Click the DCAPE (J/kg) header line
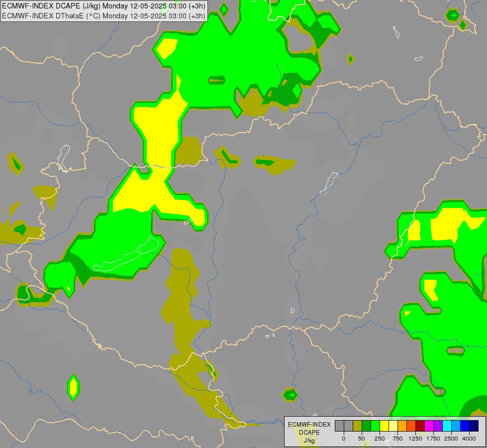 (103, 6)
